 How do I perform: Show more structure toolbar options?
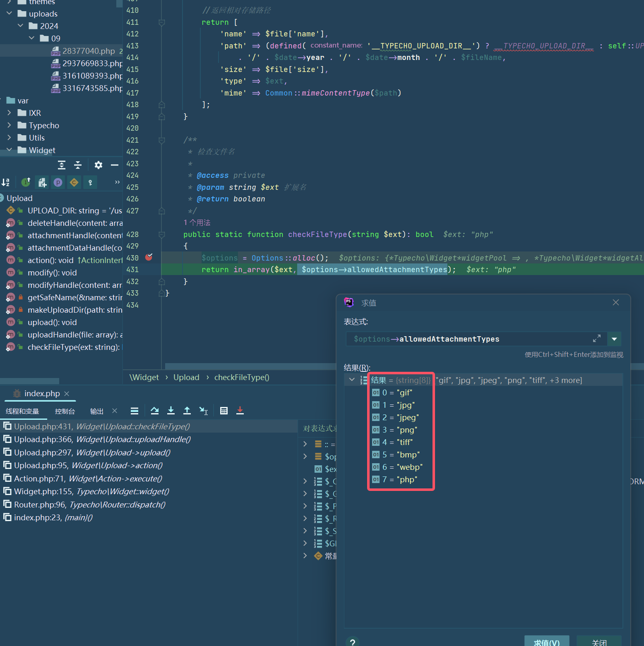117,182
